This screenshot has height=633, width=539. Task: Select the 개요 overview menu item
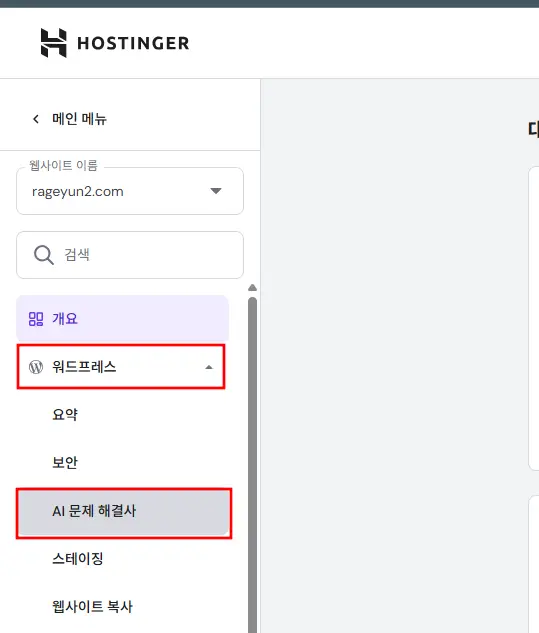[x=122, y=319]
